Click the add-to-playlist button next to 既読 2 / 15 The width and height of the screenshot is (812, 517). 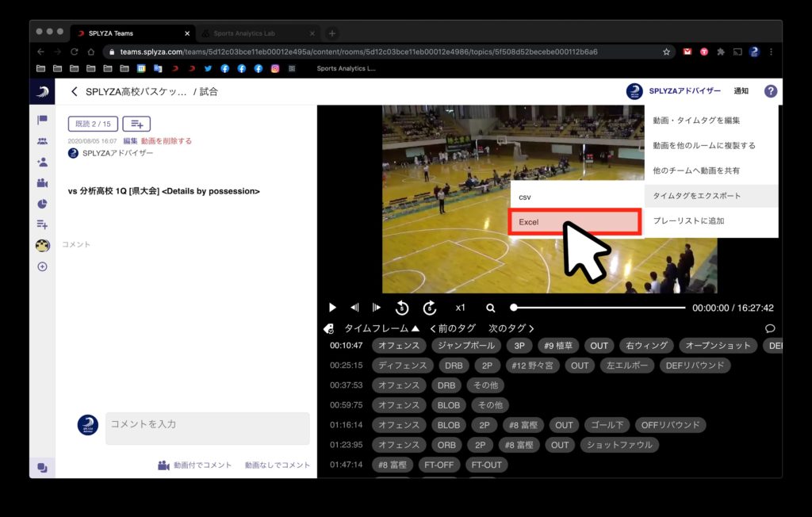click(x=136, y=124)
